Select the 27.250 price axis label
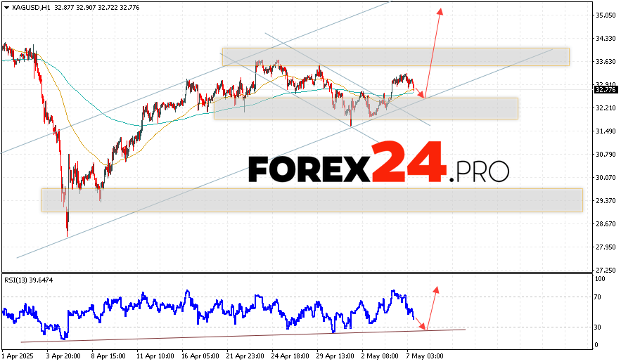 click(606, 271)
